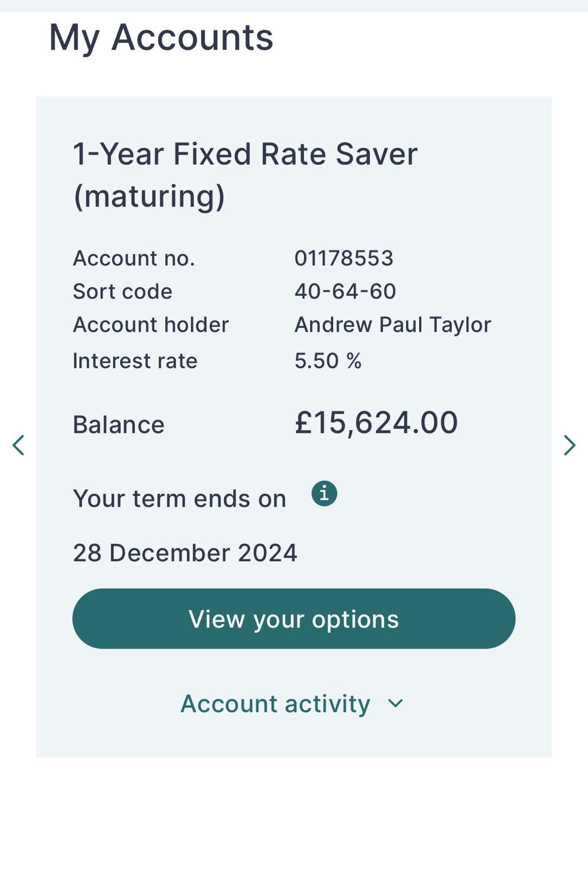Screen dimensions: 588x870
Task: Open the term end info icon
Action: tap(324, 494)
